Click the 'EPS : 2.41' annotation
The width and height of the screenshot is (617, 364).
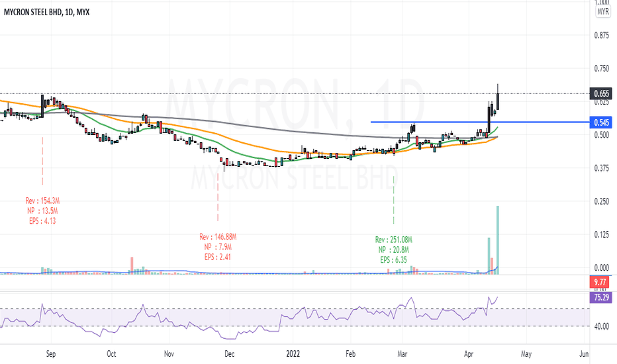pos(218,257)
